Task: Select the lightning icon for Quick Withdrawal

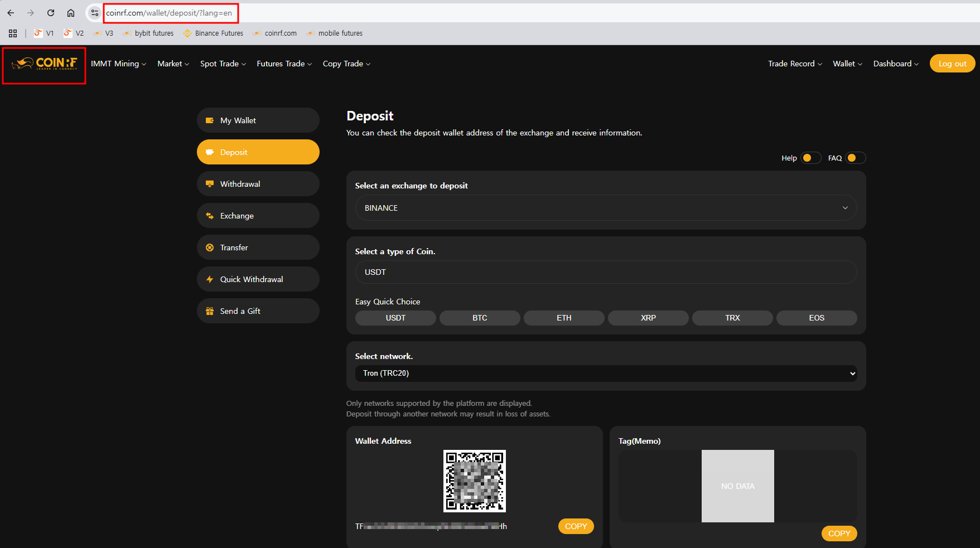Action: pos(210,279)
